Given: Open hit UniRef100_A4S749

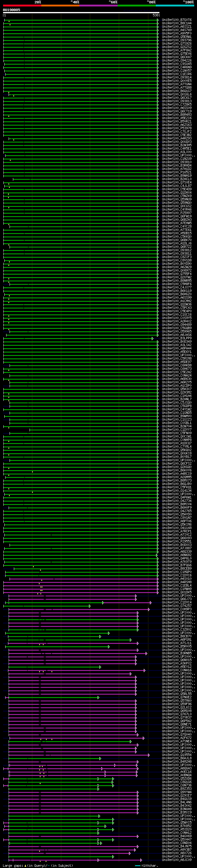Looking at the screenshot, I should 177,30.
